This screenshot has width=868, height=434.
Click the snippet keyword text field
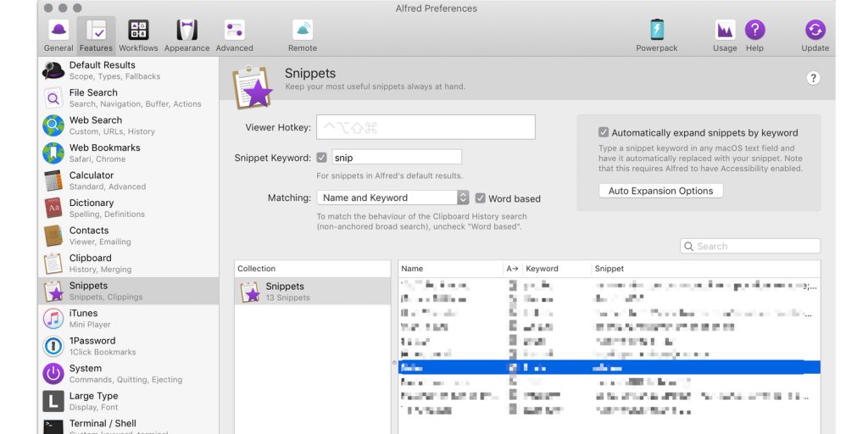point(397,157)
